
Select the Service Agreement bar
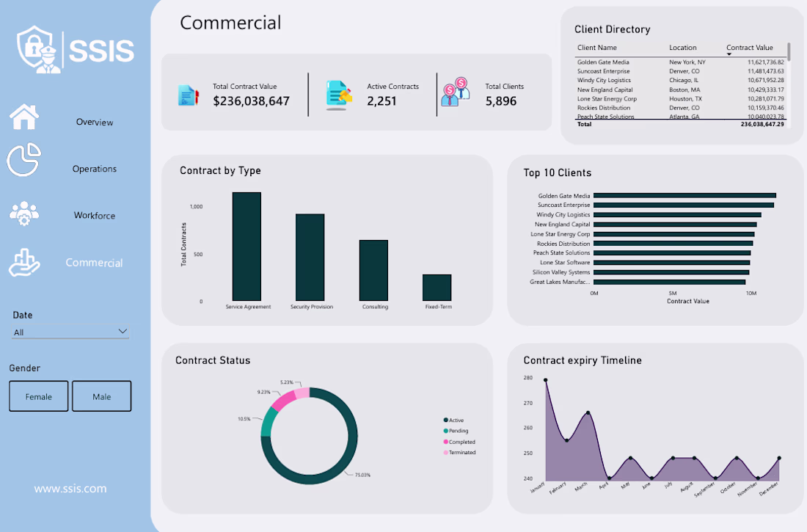[x=247, y=246]
